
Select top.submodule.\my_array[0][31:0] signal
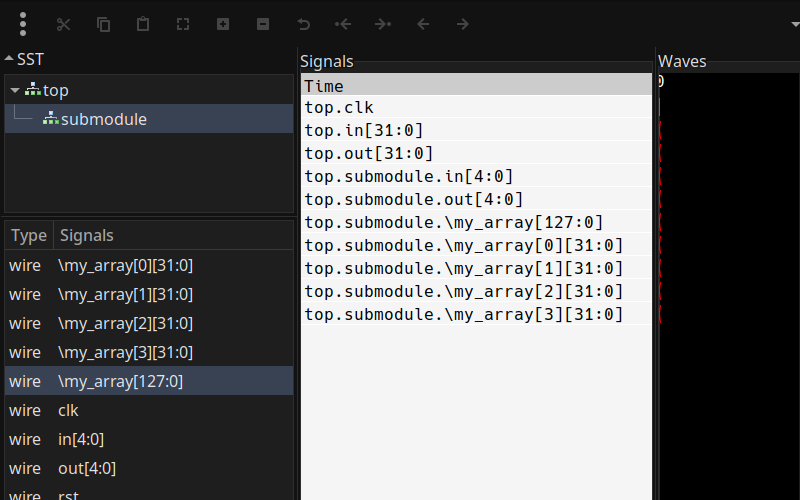point(477,245)
